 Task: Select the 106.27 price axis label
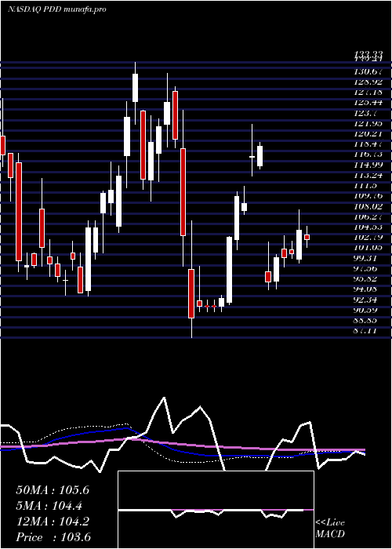368,216
